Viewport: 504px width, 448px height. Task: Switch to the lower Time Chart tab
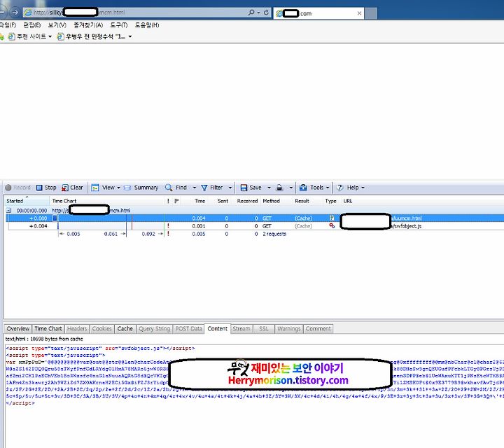48,329
